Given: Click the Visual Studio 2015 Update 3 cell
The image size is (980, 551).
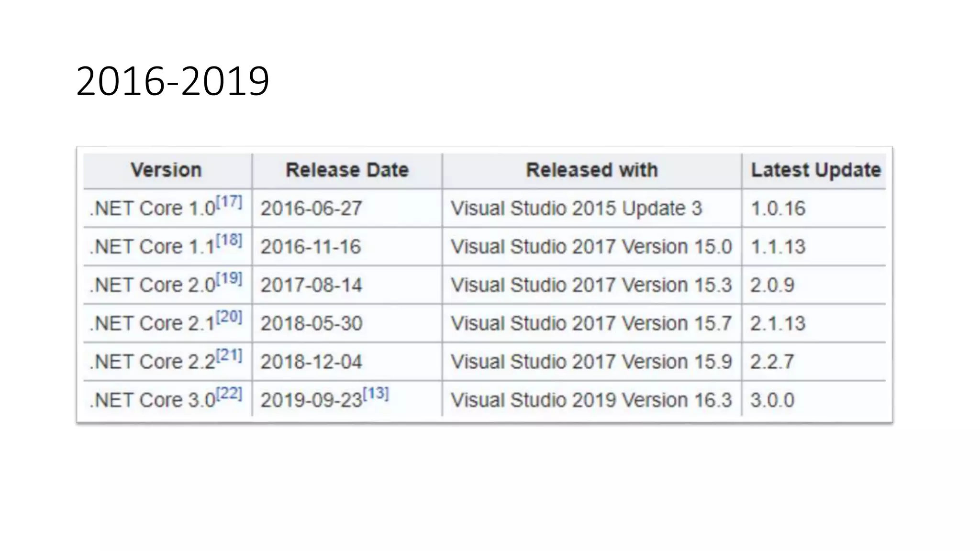Looking at the screenshot, I should tap(576, 209).
